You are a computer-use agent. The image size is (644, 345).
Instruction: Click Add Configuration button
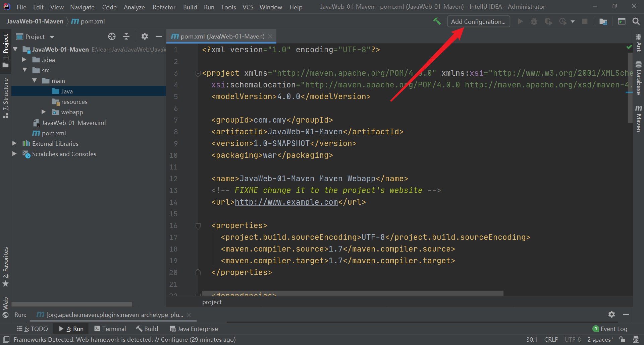tap(478, 21)
